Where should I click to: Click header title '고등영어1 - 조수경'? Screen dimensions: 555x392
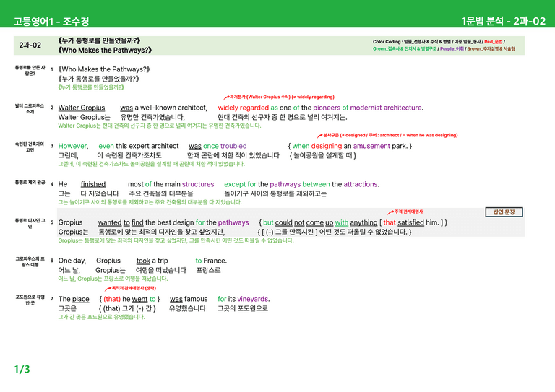point(51,22)
